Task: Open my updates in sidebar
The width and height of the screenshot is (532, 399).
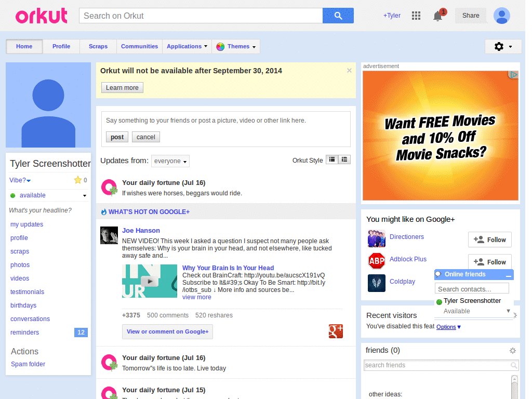Action: 27,224
